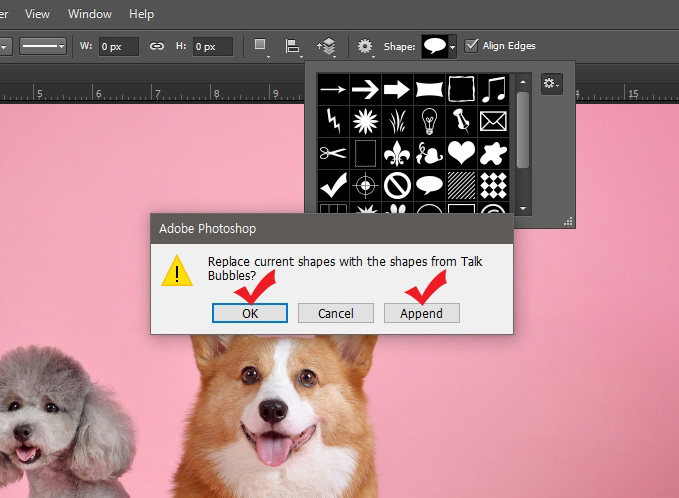Select the square frame shape
Screen dimensions: 679x498
461,89
